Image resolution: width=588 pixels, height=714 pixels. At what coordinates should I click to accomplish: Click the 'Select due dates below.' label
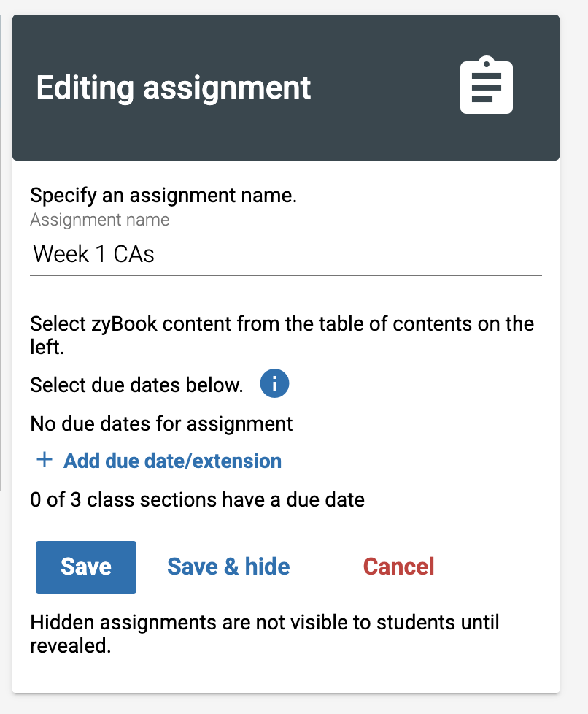136,385
